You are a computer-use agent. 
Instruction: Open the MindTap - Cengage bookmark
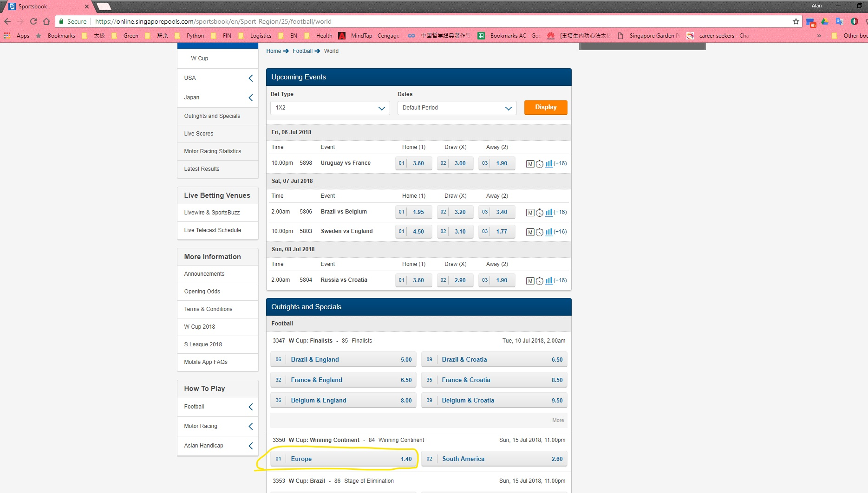point(369,36)
